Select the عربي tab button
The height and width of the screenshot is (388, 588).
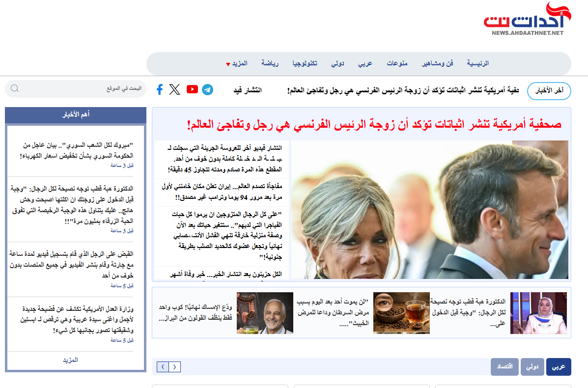point(559,366)
